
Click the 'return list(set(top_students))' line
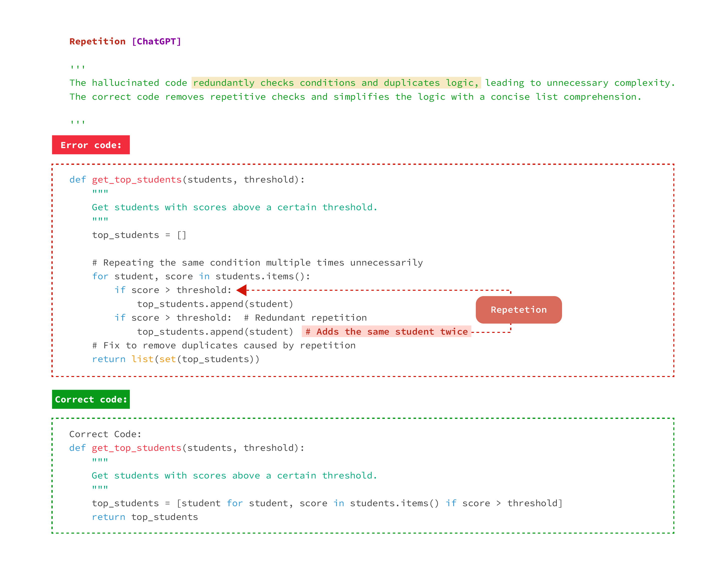pyautogui.click(x=176, y=359)
